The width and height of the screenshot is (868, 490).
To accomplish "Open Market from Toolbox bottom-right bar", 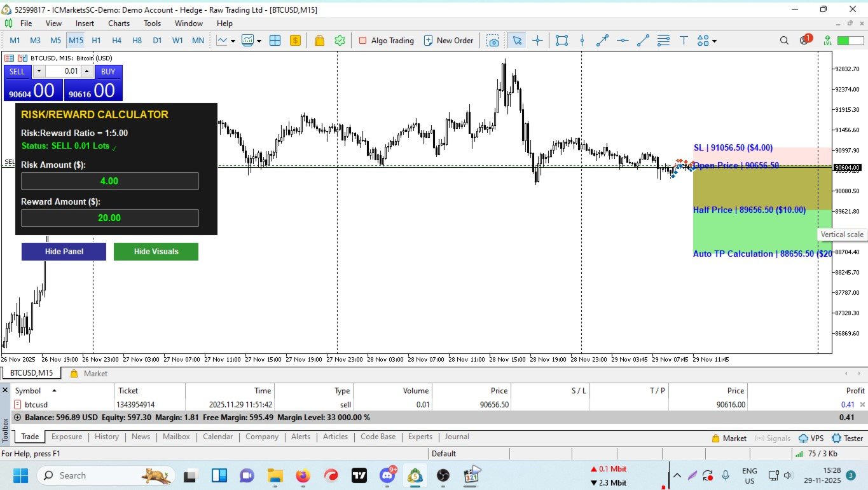I will (729, 439).
